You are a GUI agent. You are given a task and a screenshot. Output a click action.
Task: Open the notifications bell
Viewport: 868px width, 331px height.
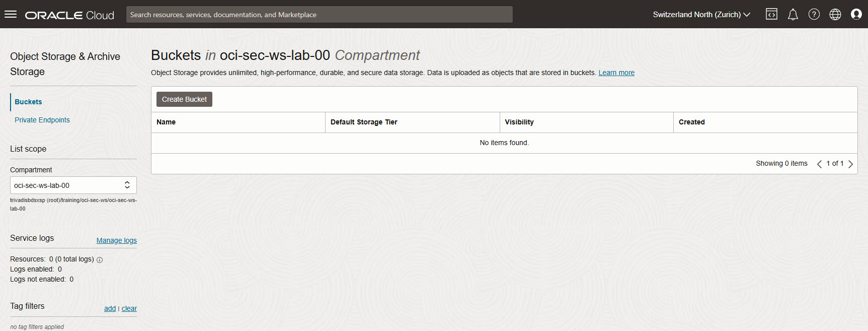(793, 14)
